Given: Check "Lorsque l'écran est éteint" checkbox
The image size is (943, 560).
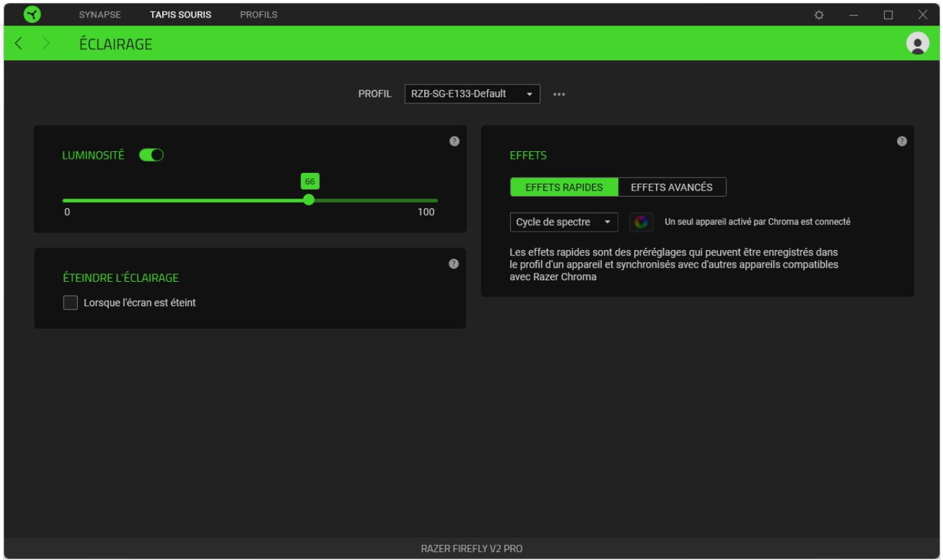Looking at the screenshot, I should pyautogui.click(x=70, y=303).
